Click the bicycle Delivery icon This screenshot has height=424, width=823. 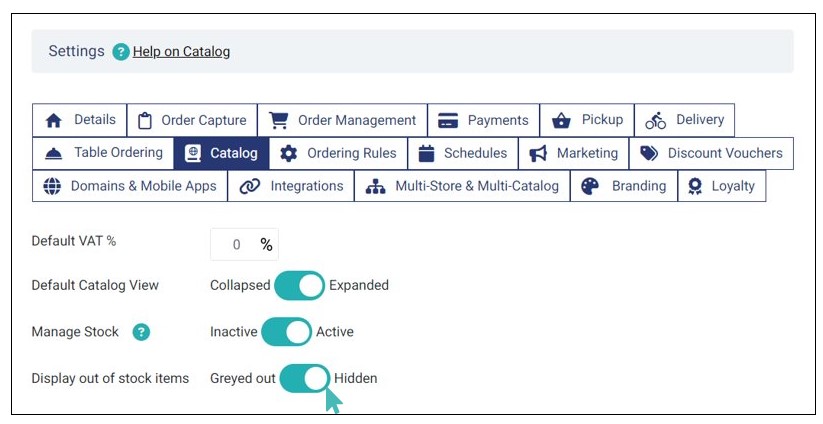coord(656,120)
